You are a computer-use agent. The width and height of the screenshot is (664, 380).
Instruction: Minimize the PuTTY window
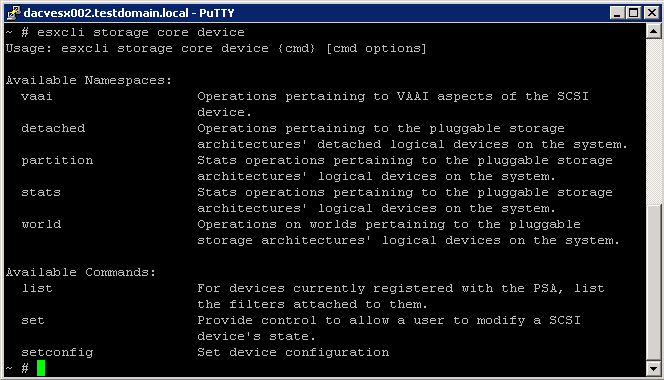tap(617, 13)
